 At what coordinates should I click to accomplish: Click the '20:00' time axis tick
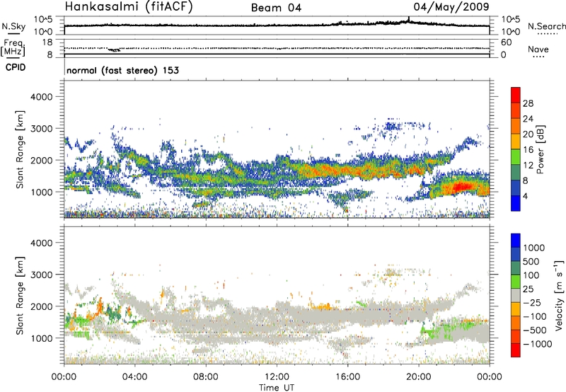418,377
